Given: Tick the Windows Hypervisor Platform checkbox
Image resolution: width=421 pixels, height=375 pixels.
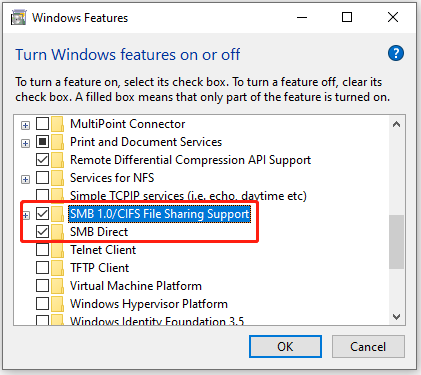Looking at the screenshot, I should (42, 304).
